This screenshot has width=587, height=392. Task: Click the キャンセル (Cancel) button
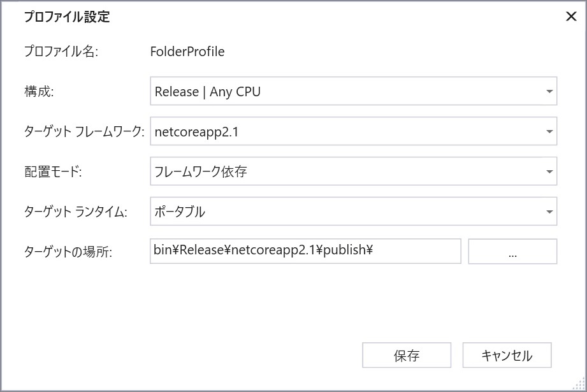click(507, 355)
